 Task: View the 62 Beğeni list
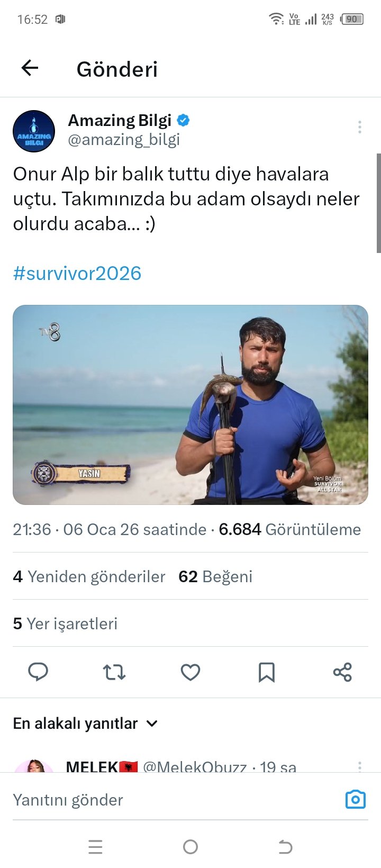(x=215, y=576)
